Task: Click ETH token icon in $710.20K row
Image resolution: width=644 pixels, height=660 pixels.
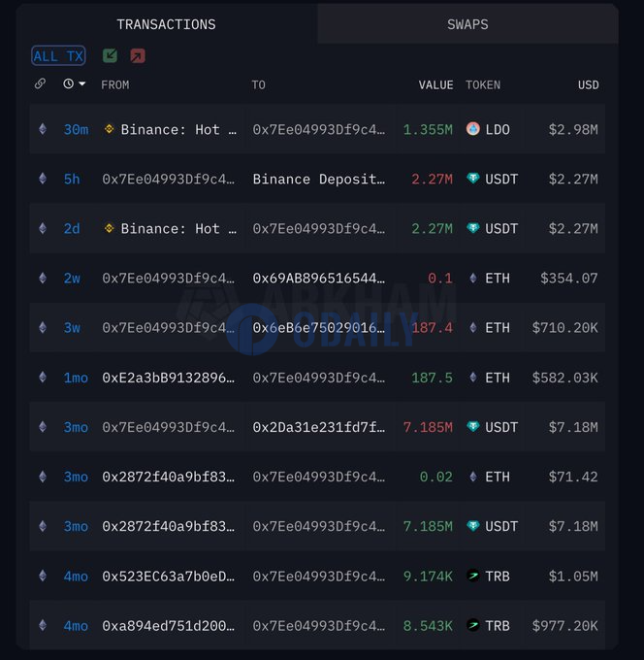Action: pyautogui.click(x=473, y=327)
